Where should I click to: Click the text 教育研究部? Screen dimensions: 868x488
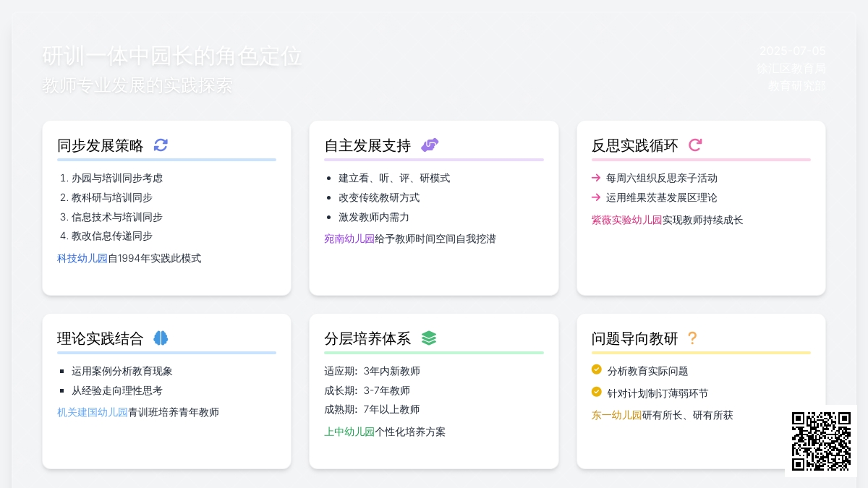pyautogui.click(x=797, y=86)
